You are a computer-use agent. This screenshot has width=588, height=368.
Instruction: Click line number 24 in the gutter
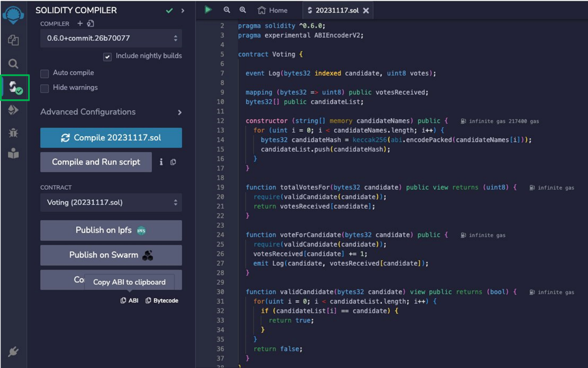(220, 235)
